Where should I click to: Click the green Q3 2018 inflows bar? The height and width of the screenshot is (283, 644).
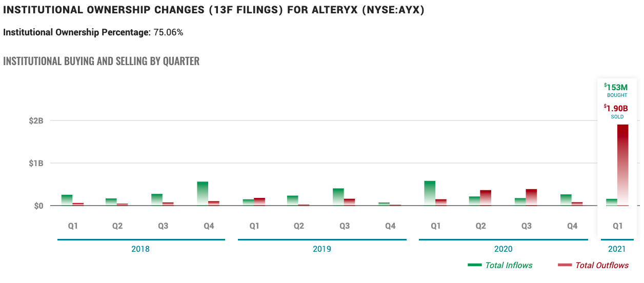coord(157,199)
